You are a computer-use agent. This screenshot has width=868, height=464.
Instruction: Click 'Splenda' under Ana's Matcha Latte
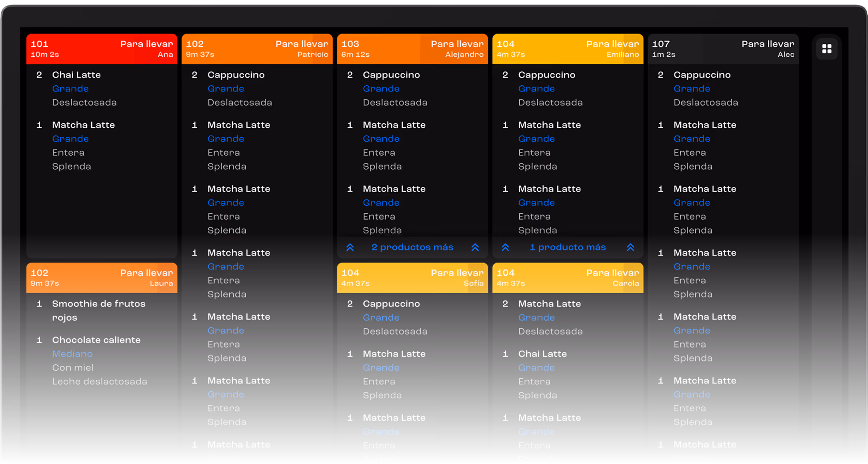tap(71, 166)
